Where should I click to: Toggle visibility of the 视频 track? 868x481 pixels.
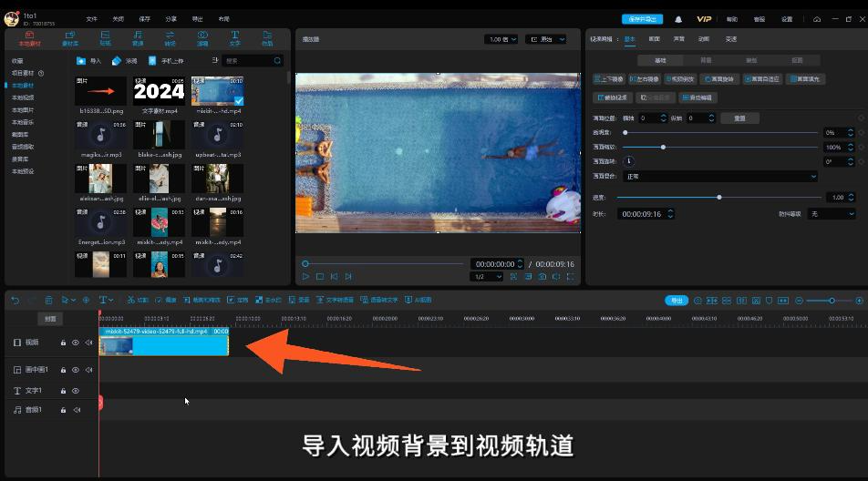tap(76, 343)
